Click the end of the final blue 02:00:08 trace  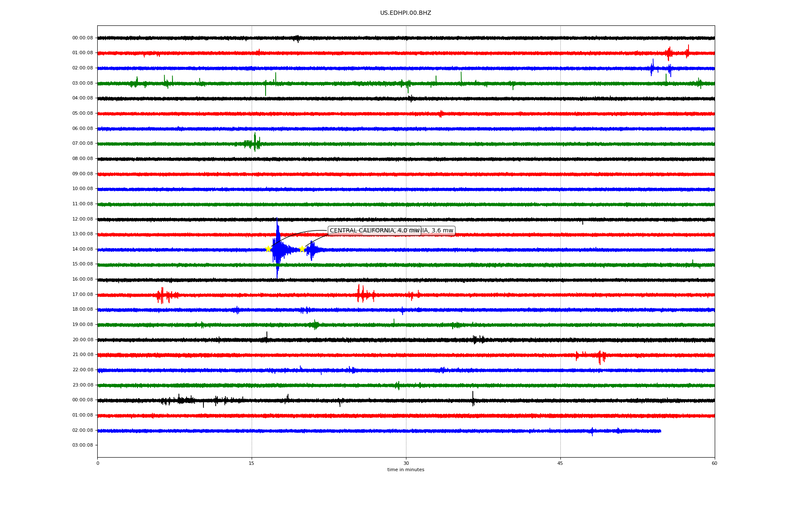tap(660, 431)
